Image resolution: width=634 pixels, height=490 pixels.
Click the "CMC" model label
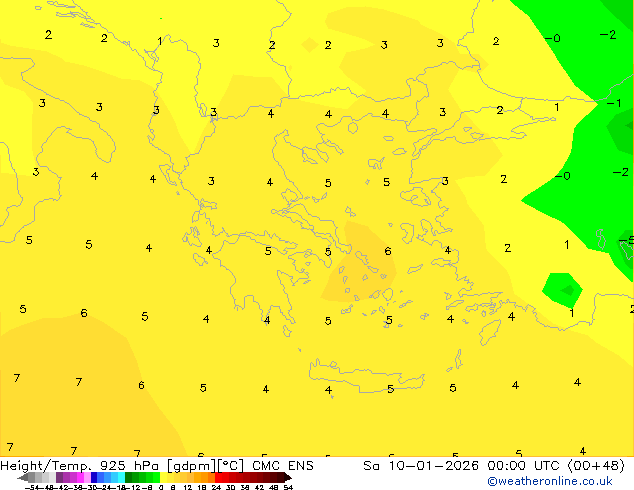[x=266, y=466]
